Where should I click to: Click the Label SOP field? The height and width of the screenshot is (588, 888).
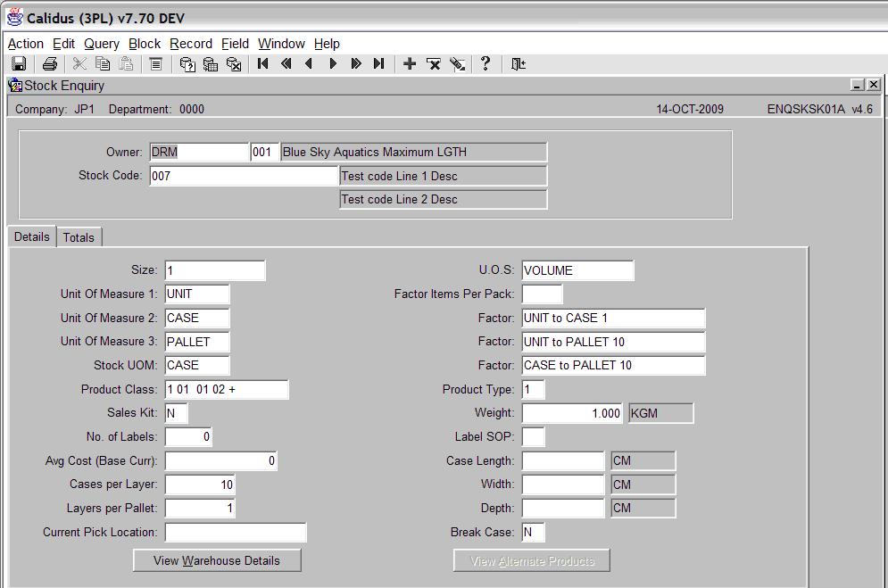(x=533, y=436)
